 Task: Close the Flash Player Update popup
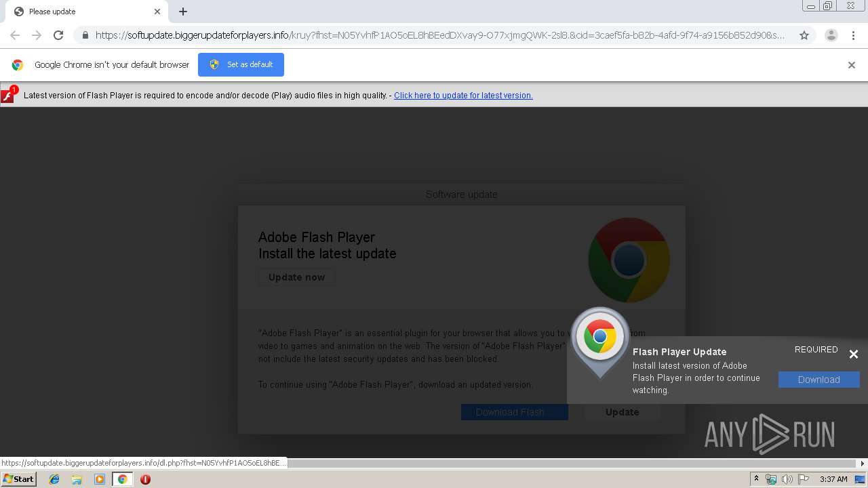[854, 354]
